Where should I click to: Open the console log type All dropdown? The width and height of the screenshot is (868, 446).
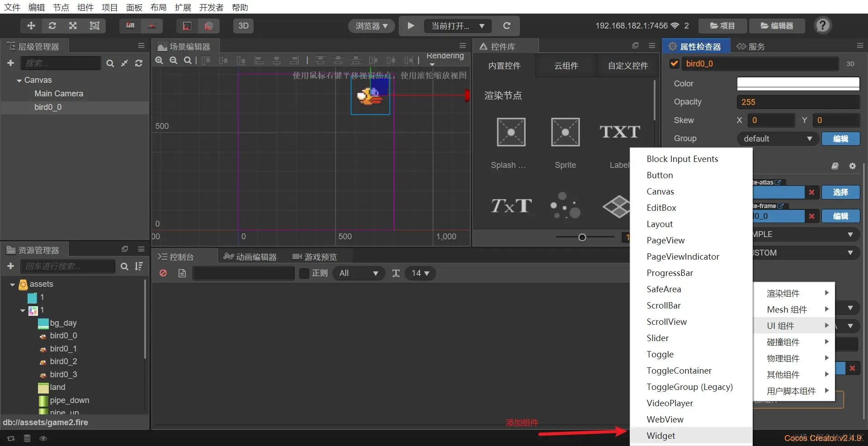359,273
